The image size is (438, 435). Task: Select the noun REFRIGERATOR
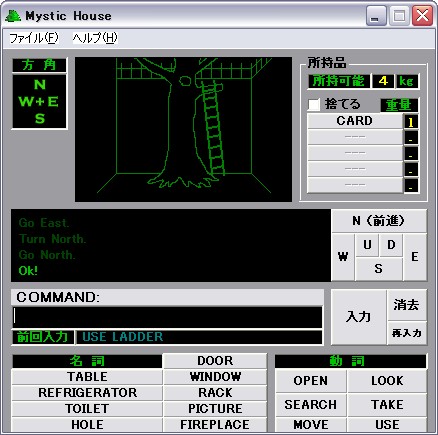pos(87,393)
